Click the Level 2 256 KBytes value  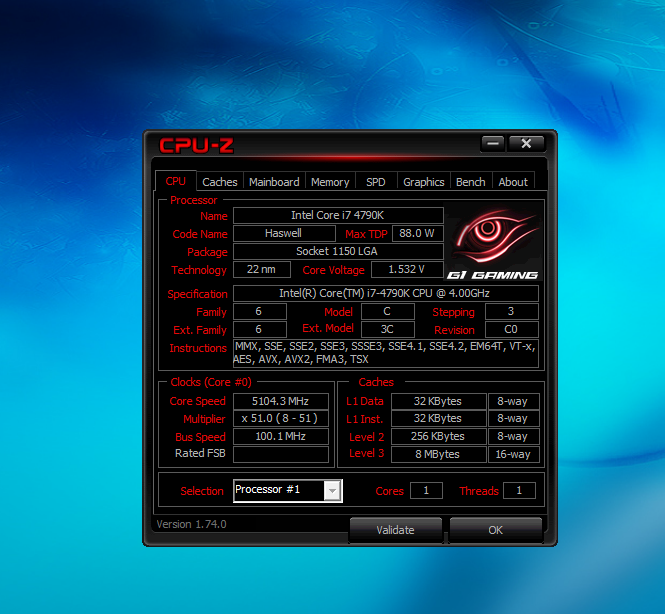point(438,436)
